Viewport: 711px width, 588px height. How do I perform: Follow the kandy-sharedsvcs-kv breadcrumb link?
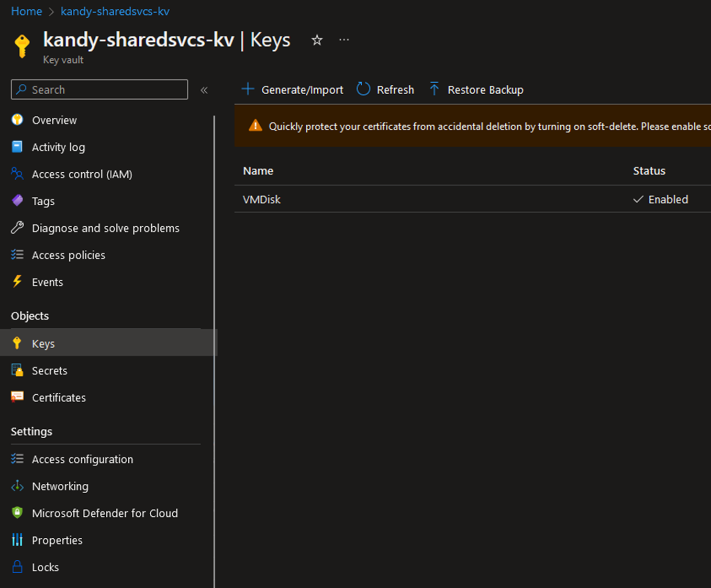click(115, 11)
